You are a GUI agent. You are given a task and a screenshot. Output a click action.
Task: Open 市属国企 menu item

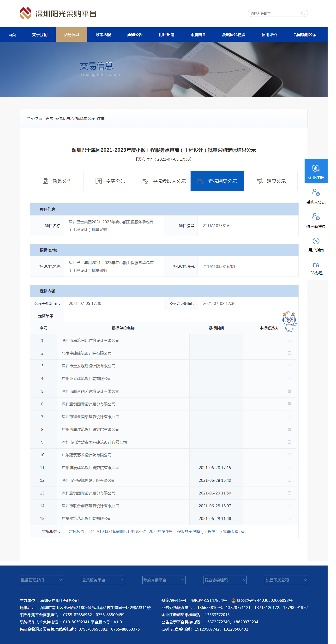tap(198, 35)
